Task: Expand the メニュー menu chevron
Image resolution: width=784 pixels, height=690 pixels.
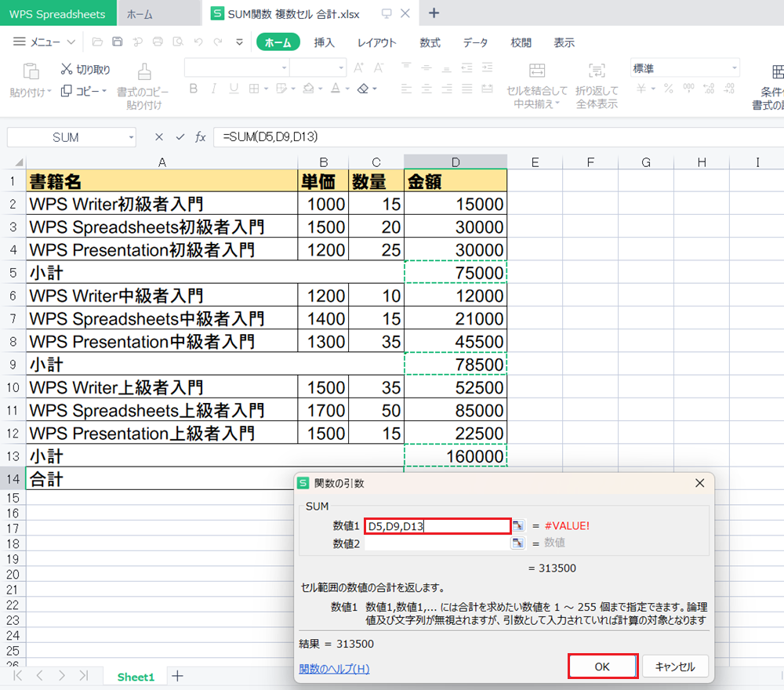Action: pos(71,42)
